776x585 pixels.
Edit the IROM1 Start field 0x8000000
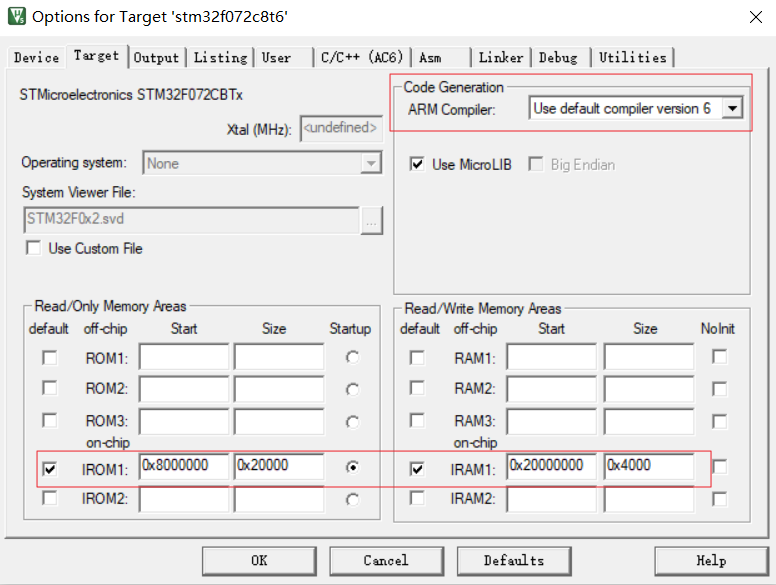[184, 466]
